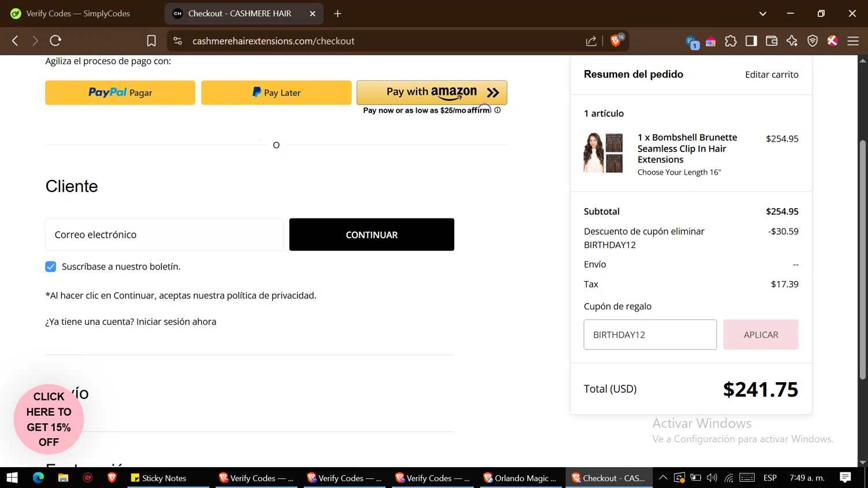Click the browser forward arrow
The width and height of the screenshot is (868, 488).
tap(35, 41)
